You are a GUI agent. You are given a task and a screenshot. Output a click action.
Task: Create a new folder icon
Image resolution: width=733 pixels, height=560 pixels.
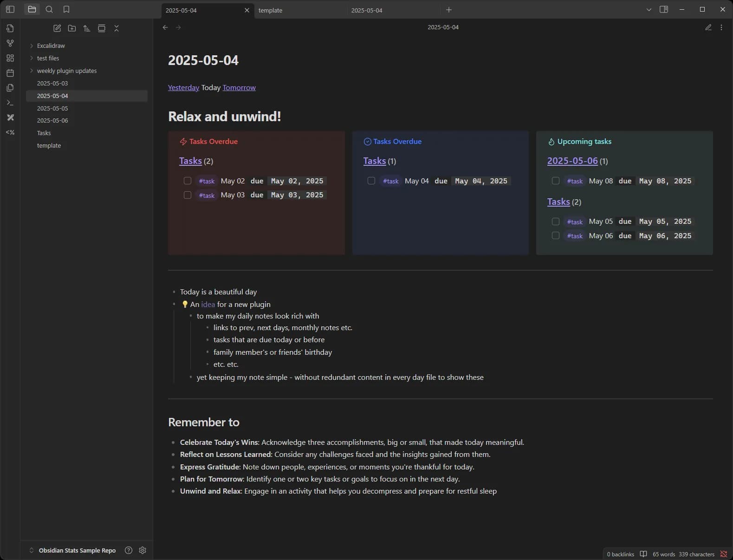click(x=72, y=28)
